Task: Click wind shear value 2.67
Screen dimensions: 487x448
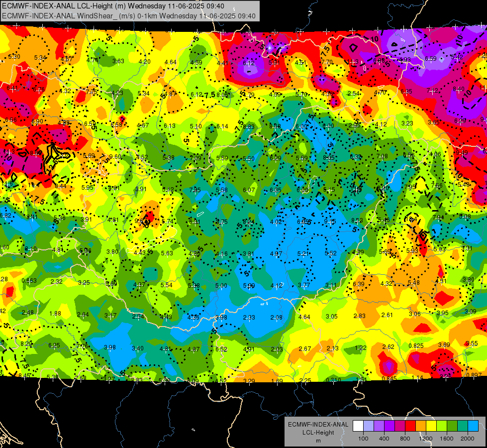Action: tap(304, 348)
